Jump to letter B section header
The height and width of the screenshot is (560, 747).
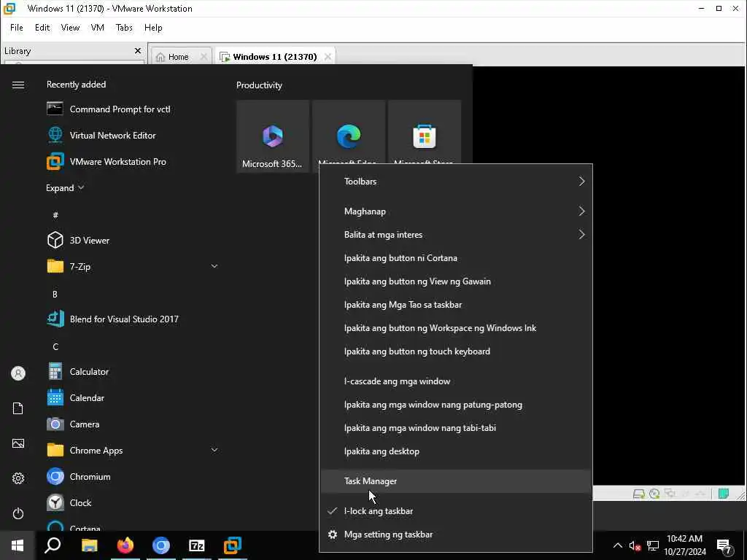point(55,295)
